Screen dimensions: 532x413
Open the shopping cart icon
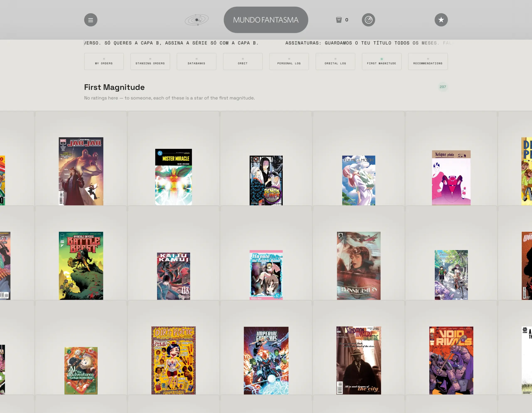pyautogui.click(x=339, y=20)
